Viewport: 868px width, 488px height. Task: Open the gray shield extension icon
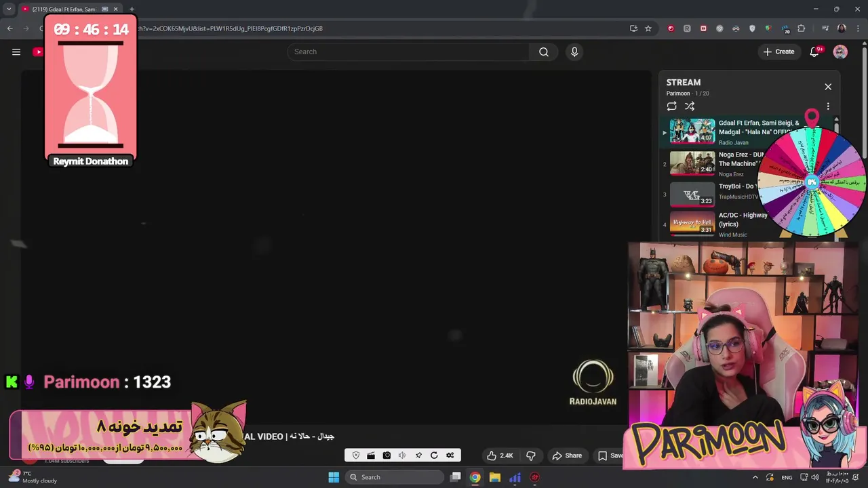752,28
